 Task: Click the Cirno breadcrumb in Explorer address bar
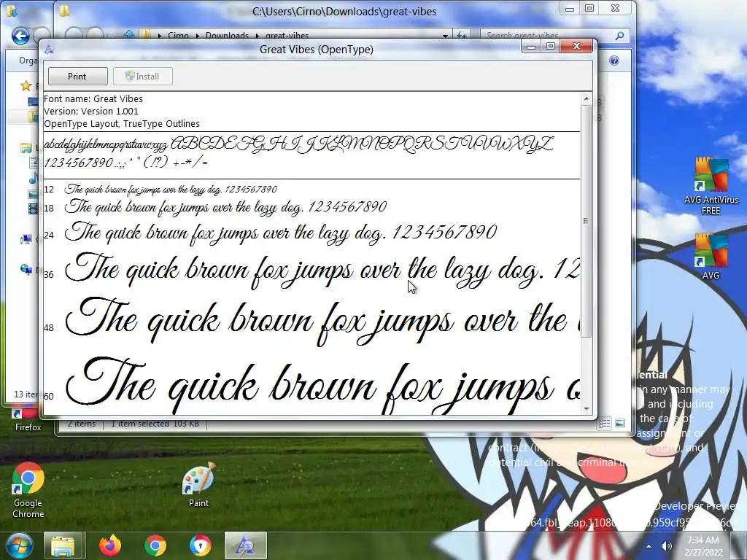tap(178, 36)
